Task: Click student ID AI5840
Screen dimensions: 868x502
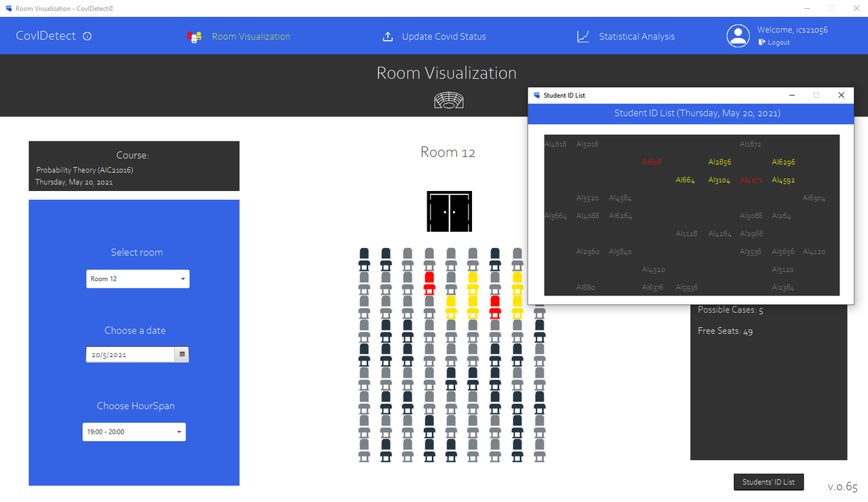Action: (x=620, y=251)
